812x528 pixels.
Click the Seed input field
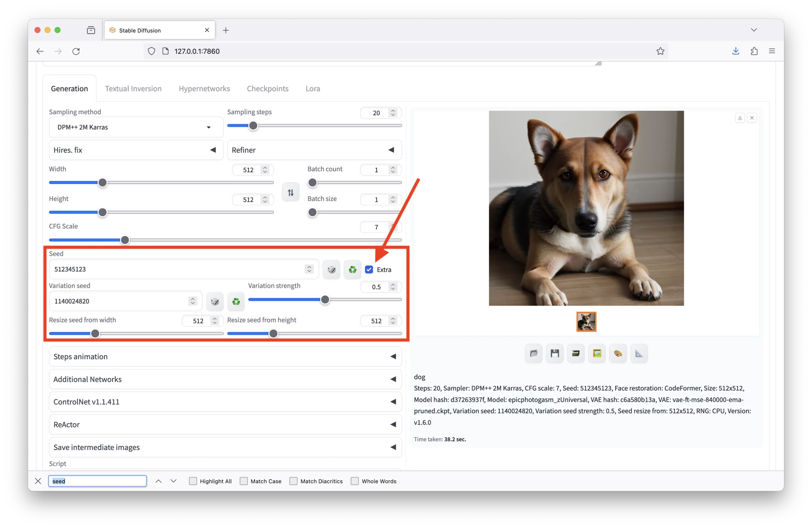click(x=184, y=270)
